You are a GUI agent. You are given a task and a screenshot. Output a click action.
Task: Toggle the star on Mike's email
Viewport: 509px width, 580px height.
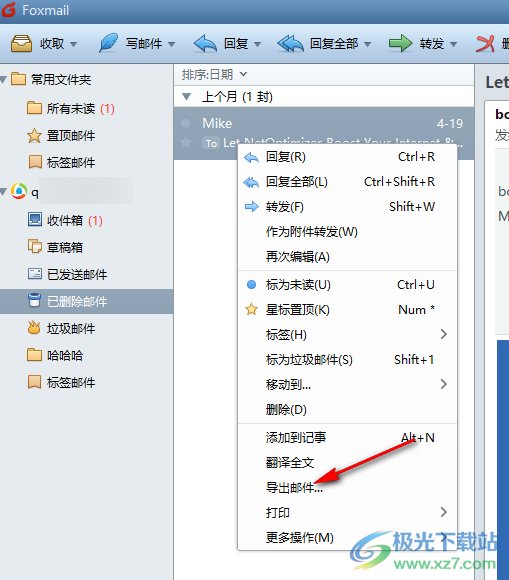[186, 142]
